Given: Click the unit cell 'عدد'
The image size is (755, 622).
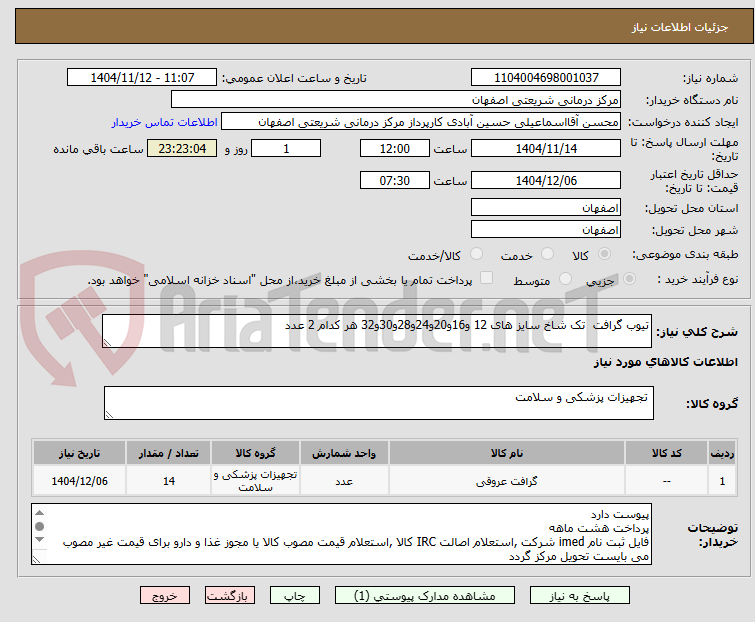Looking at the screenshot, I should 344,481.
